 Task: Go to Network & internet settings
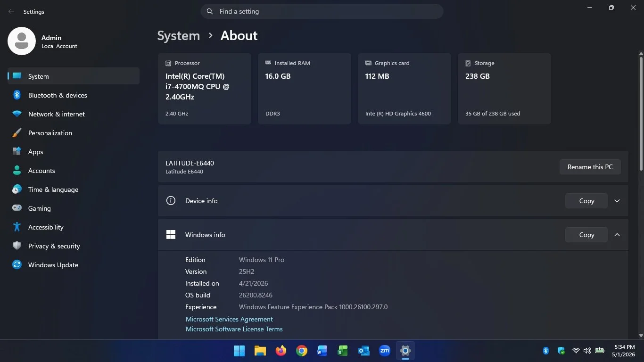coord(74,114)
